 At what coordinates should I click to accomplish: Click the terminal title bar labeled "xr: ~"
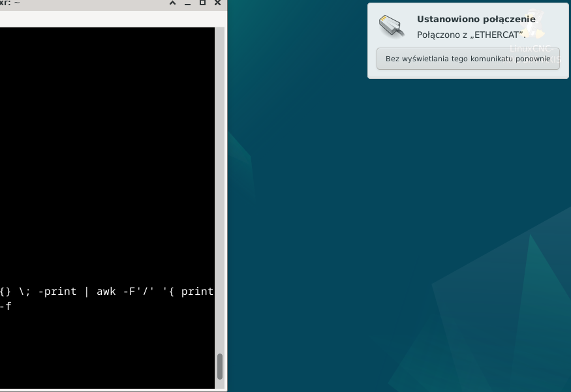pyautogui.click(x=65, y=4)
